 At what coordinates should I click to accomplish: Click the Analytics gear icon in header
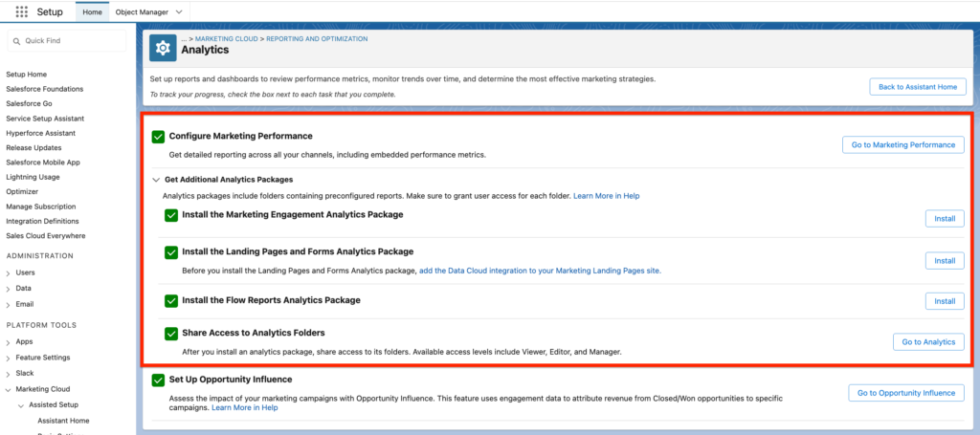point(163,49)
